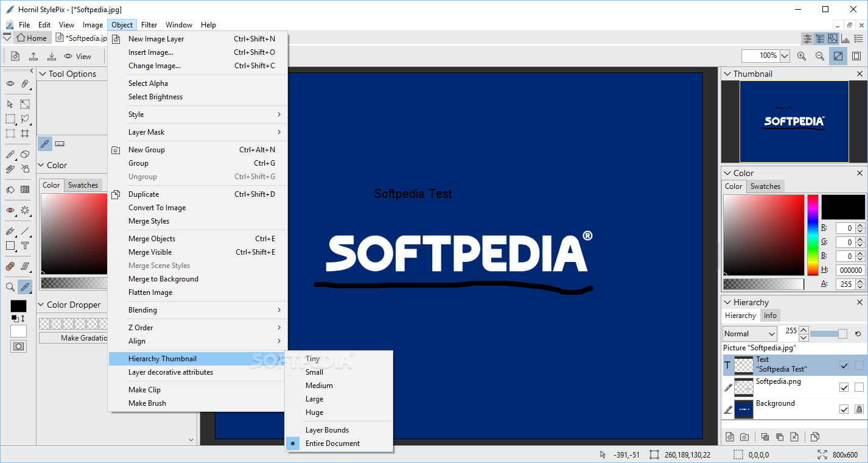Click the quick mask camera button

tap(18, 346)
